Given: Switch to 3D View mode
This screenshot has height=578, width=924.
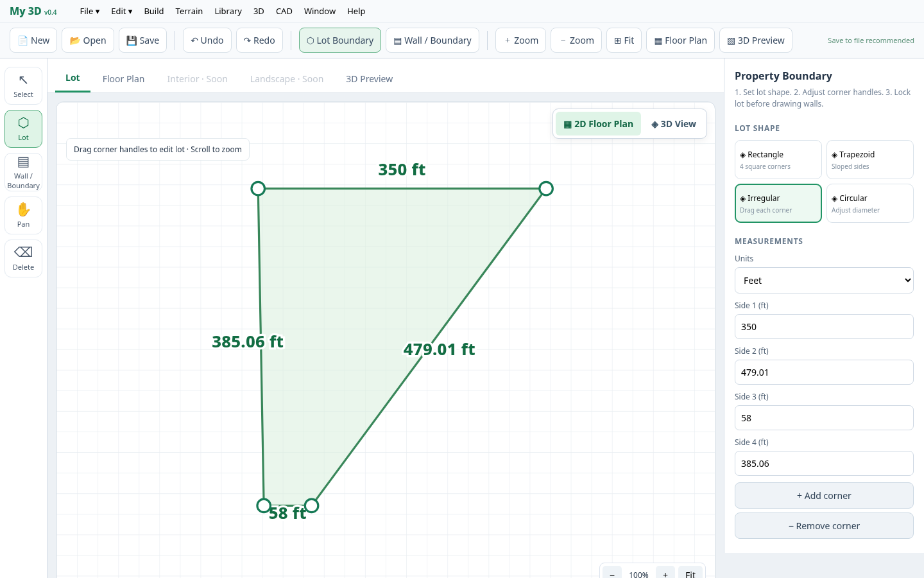Looking at the screenshot, I should point(673,124).
